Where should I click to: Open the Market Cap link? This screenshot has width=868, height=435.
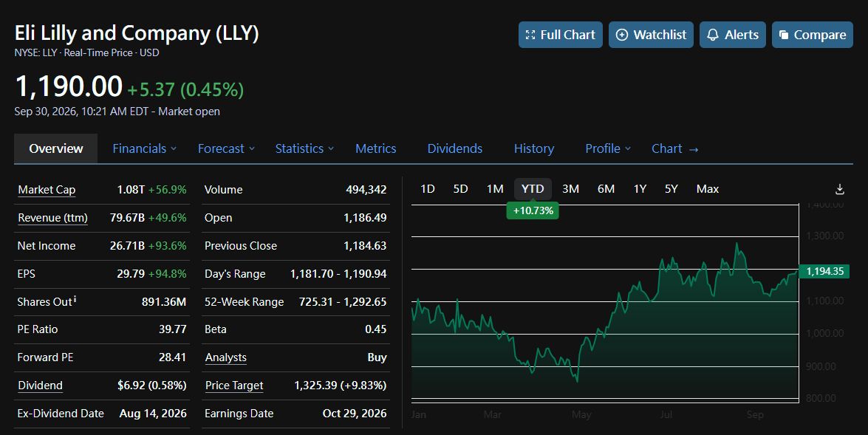click(x=47, y=190)
